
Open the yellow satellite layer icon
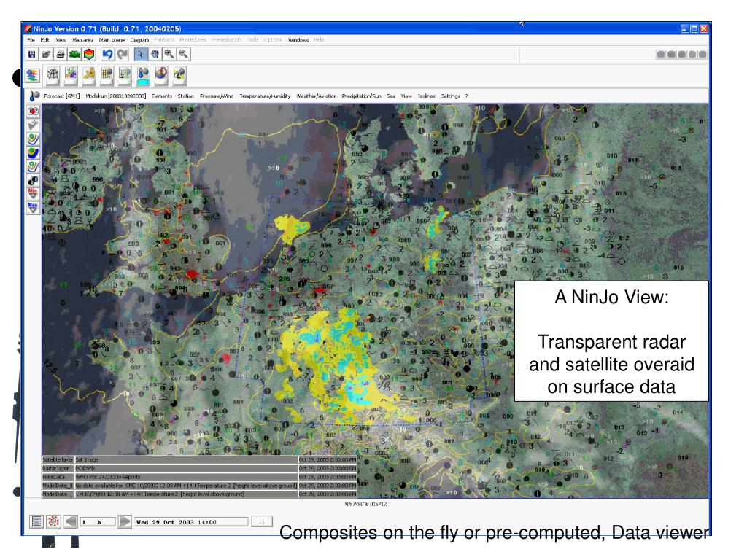tap(88, 75)
